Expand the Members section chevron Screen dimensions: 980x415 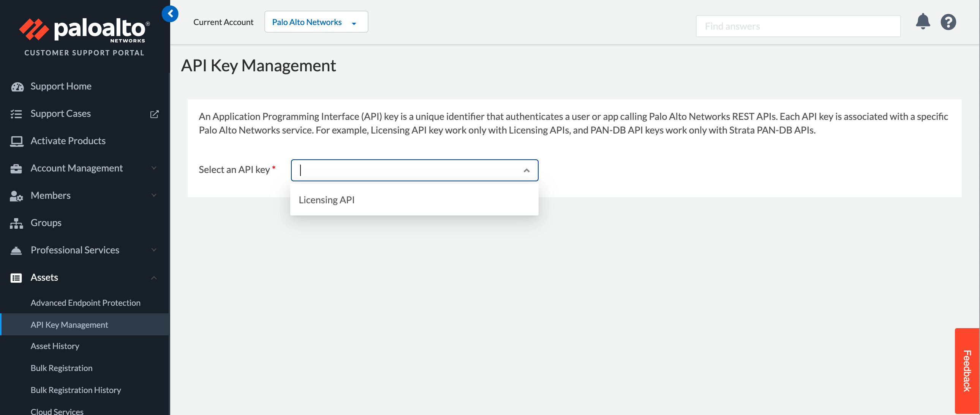[154, 195]
